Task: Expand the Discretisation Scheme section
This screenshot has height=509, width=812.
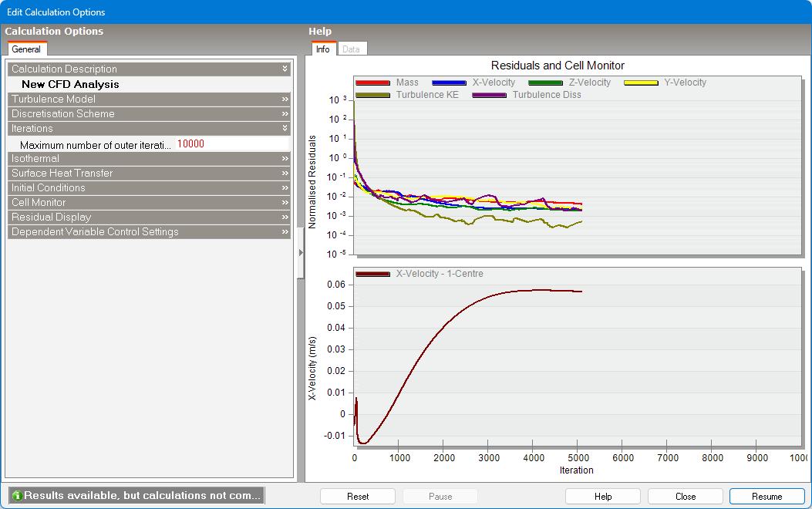Action: pos(285,114)
